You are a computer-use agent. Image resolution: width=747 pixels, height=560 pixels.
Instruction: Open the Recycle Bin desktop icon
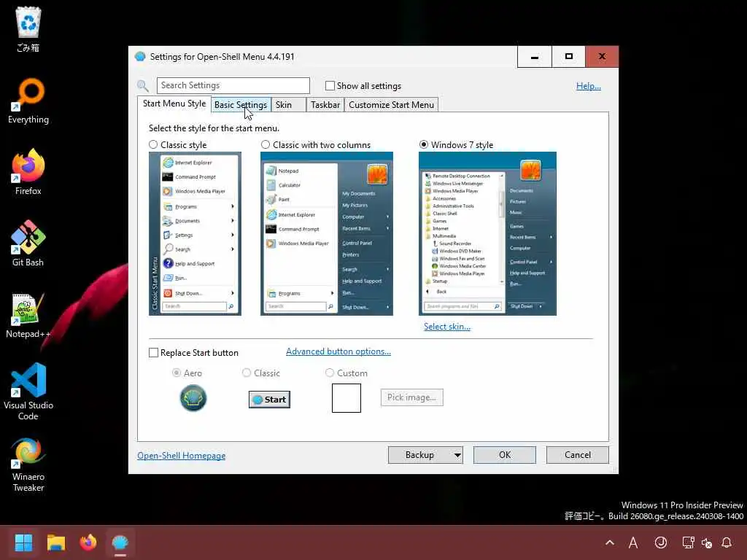click(x=28, y=28)
